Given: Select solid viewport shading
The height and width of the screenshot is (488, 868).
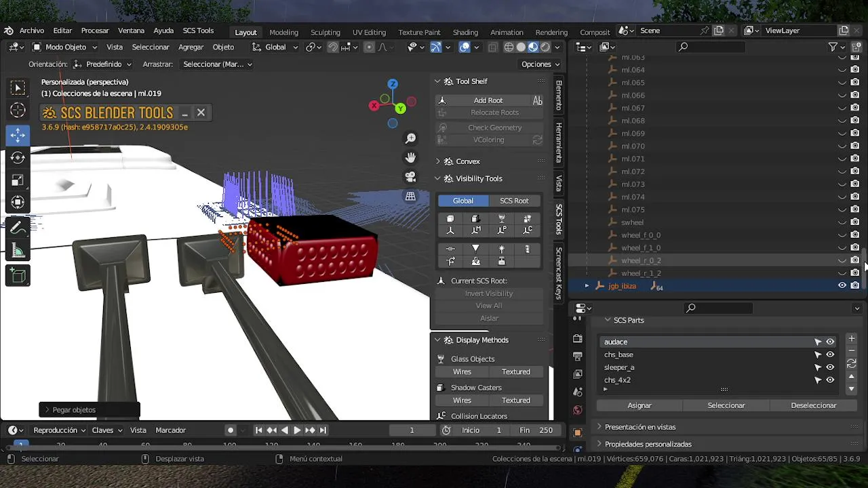Looking at the screenshot, I should (521, 47).
